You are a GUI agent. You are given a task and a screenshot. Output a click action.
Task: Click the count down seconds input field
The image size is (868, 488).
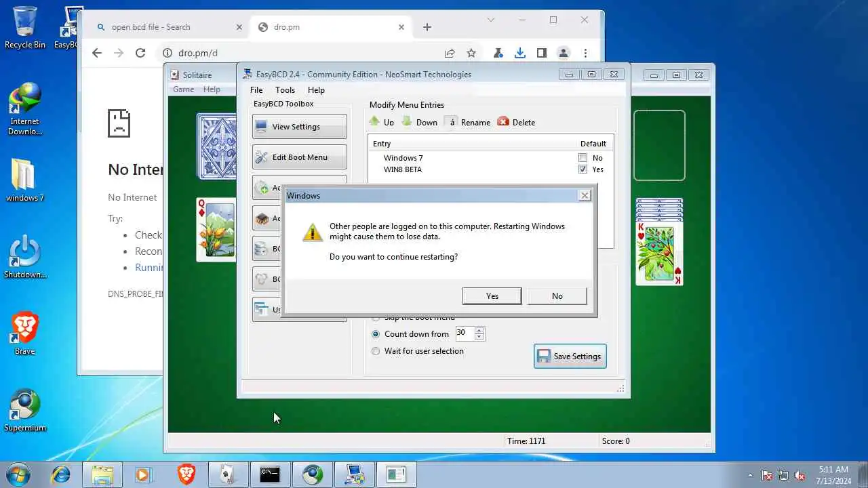pyautogui.click(x=465, y=333)
